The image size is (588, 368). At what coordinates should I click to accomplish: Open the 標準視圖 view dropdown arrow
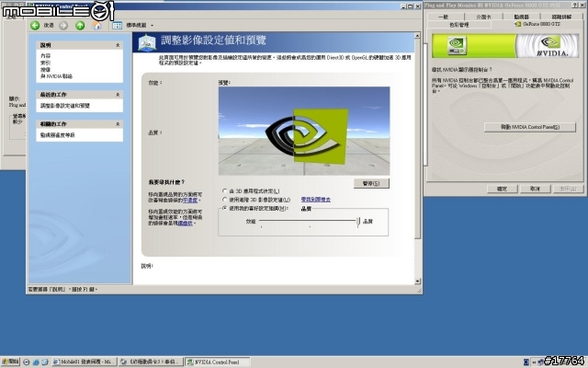pos(152,26)
